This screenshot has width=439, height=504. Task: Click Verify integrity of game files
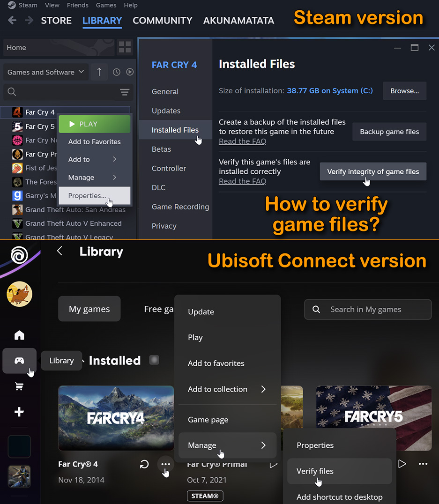click(x=373, y=171)
